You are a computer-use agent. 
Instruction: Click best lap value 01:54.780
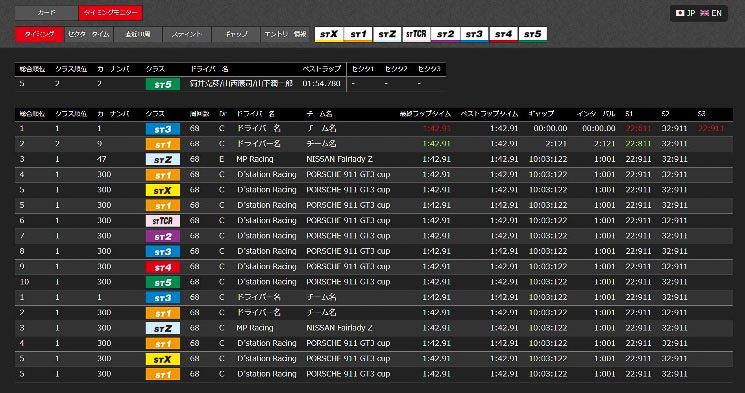click(x=322, y=84)
